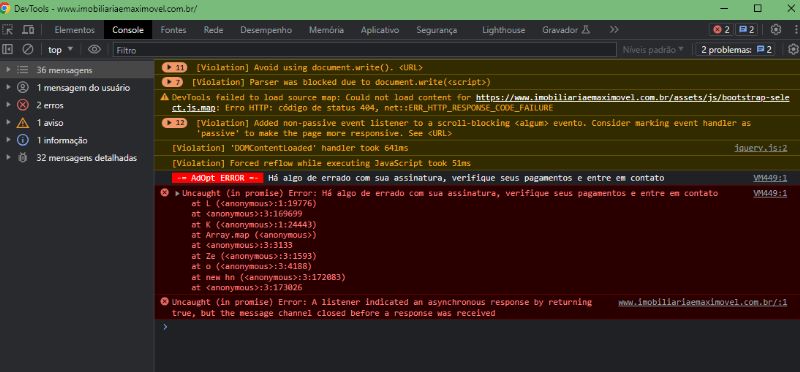Switch to the Desempenho tab
The image size is (800, 372).
click(266, 30)
